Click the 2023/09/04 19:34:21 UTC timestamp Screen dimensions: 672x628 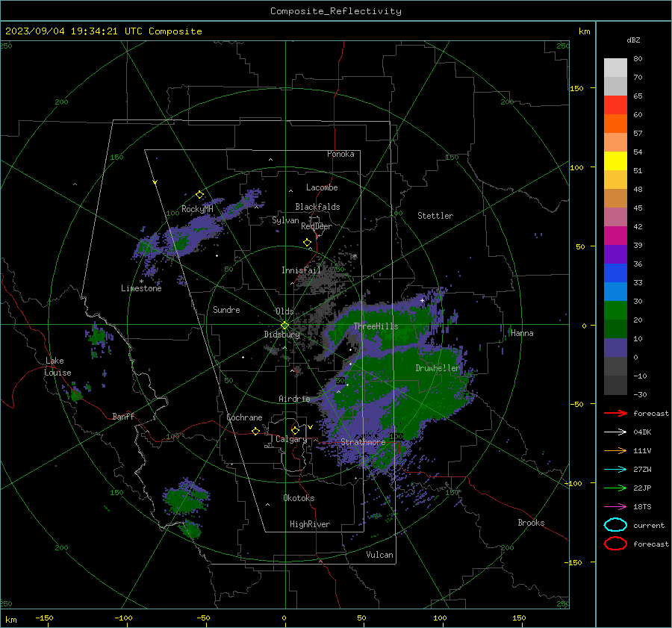coord(103,31)
